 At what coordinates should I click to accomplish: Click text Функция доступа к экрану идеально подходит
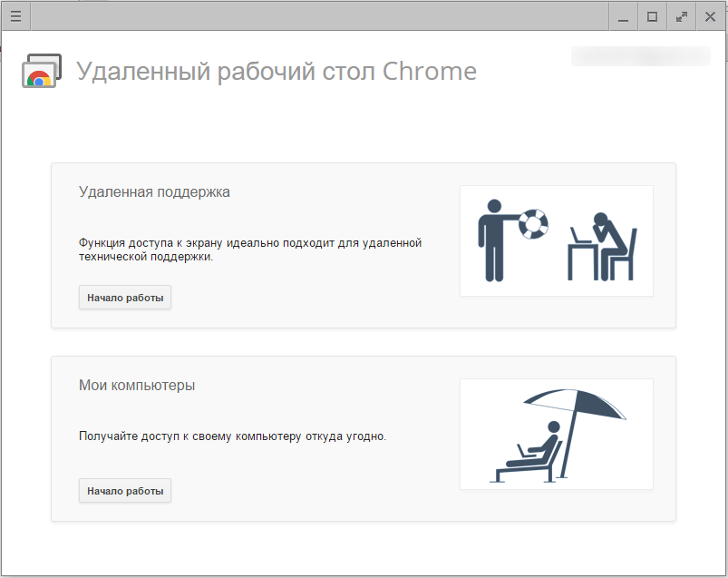click(206, 242)
